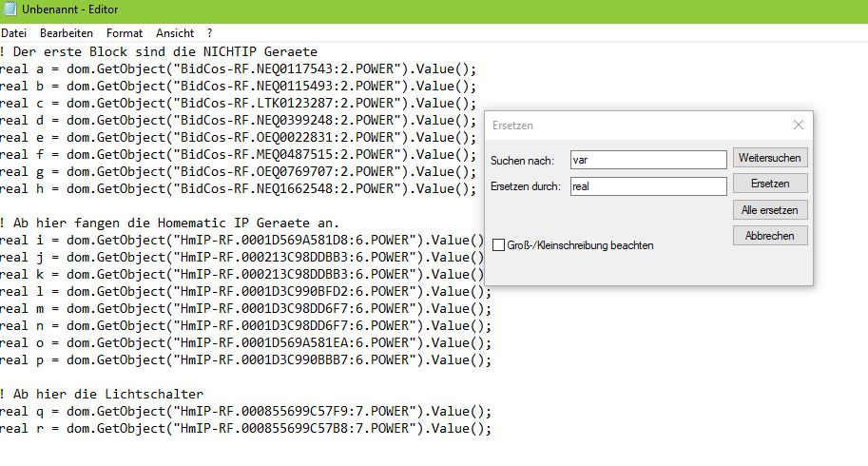Enable the 'Groß-/Kleinschreibung beachten' checkbox
The height and width of the screenshot is (466, 868).
[499, 245]
